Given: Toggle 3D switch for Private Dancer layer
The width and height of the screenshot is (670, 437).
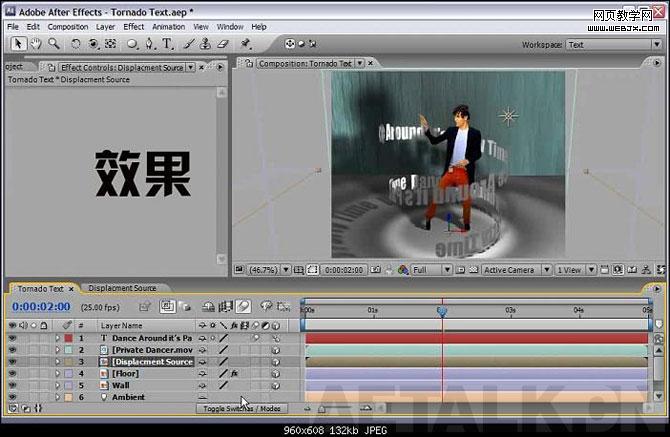Looking at the screenshot, I should pos(276,350).
